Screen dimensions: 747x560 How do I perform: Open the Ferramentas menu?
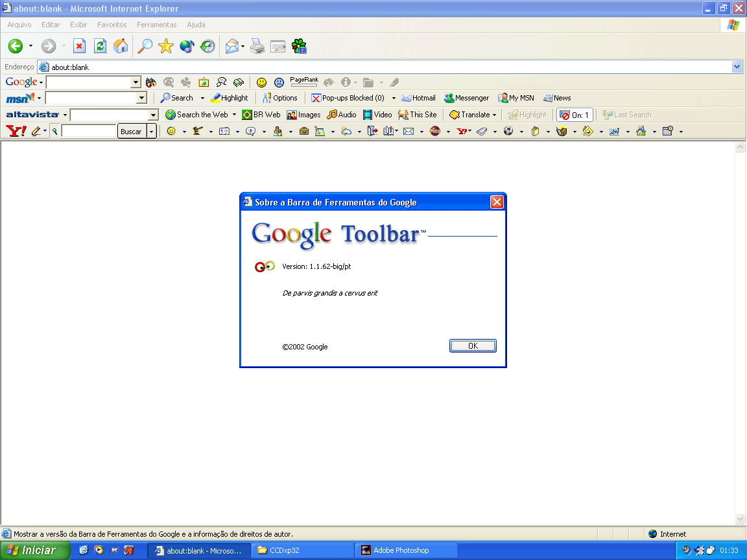157,25
